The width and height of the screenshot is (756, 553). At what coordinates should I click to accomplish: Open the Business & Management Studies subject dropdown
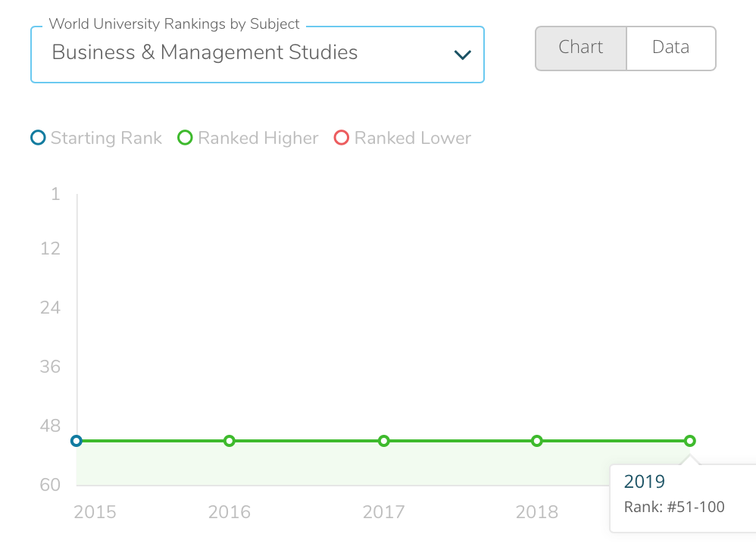point(257,55)
